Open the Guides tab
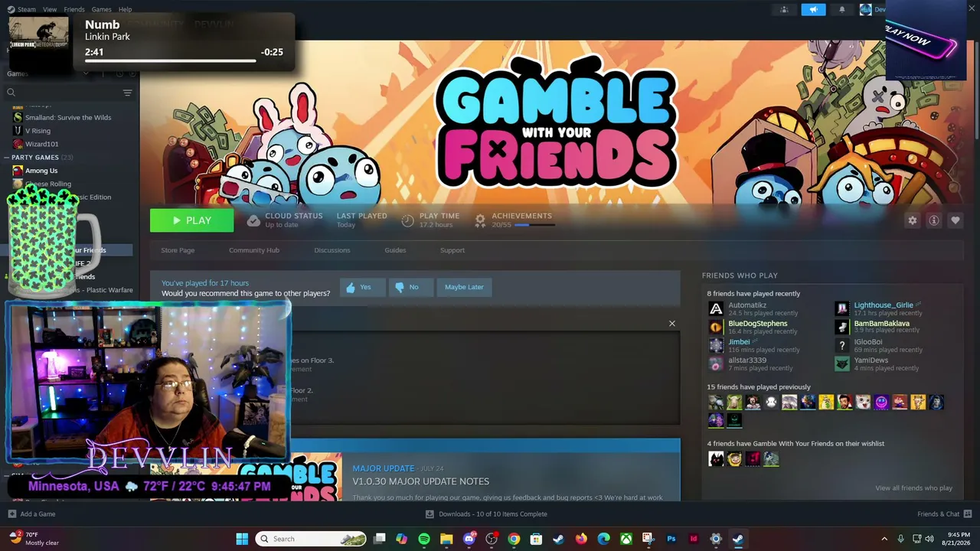 click(x=395, y=250)
